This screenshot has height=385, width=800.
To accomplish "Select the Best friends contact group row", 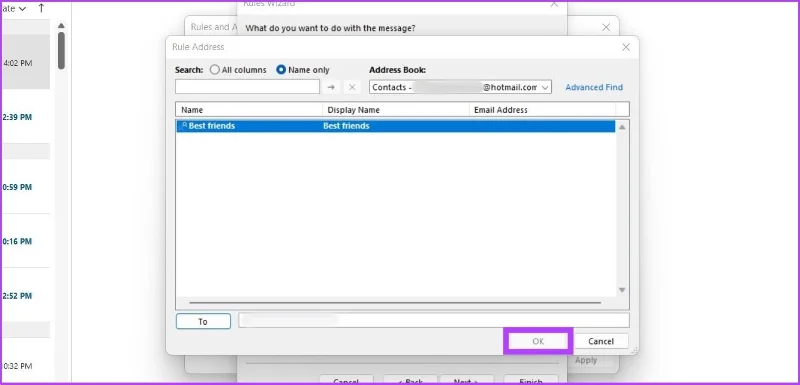I will (395, 126).
